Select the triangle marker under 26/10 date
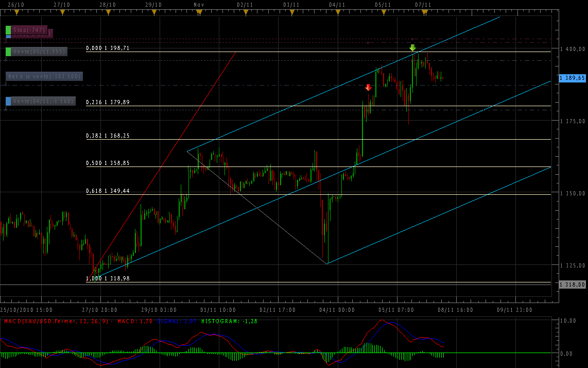This screenshot has width=588, height=368. (x=16, y=11)
